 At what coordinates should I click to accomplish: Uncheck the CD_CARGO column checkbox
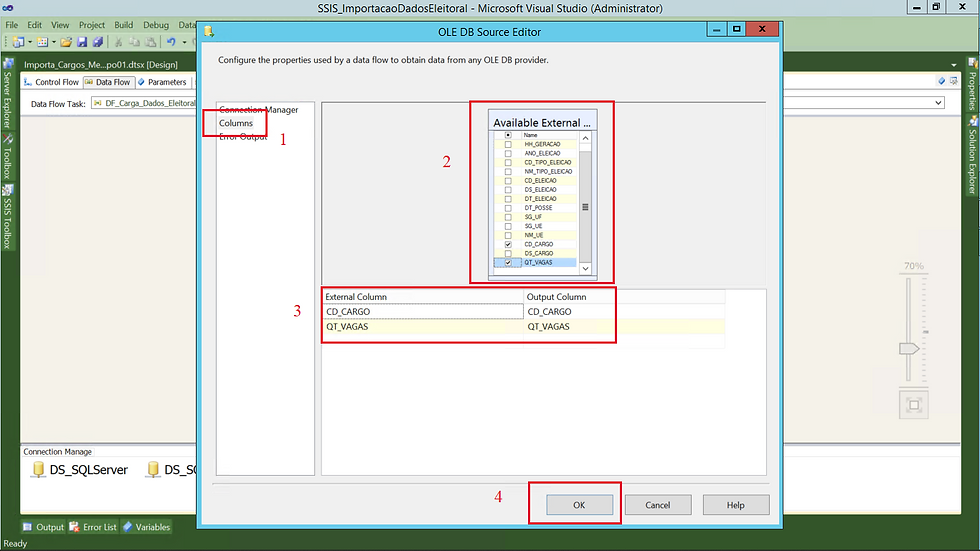(x=508, y=244)
